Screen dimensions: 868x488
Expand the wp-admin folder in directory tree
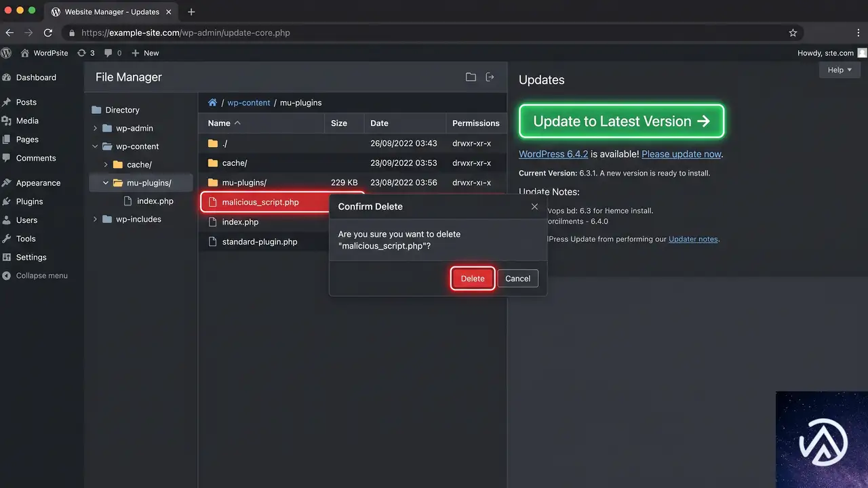click(96, 128)
